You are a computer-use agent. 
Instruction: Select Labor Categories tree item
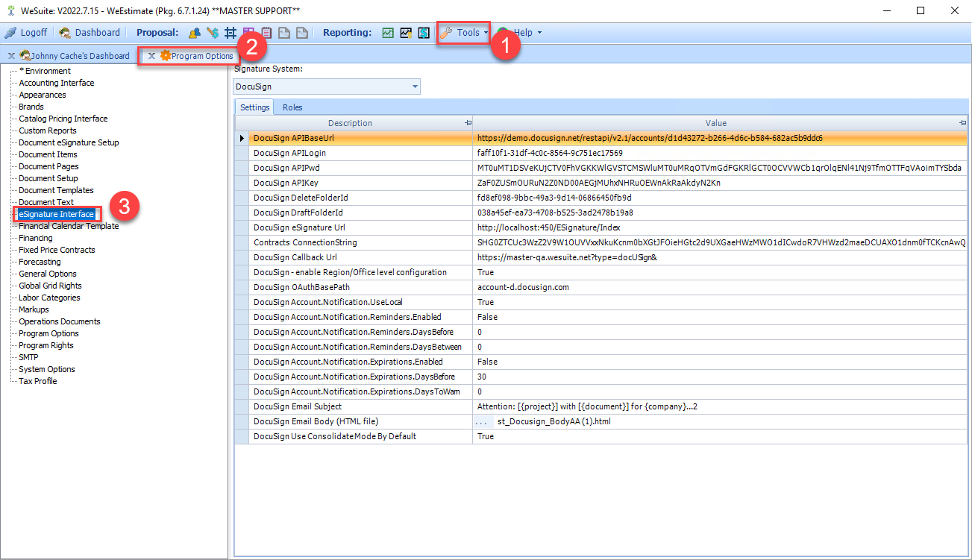tap(49, 298)
